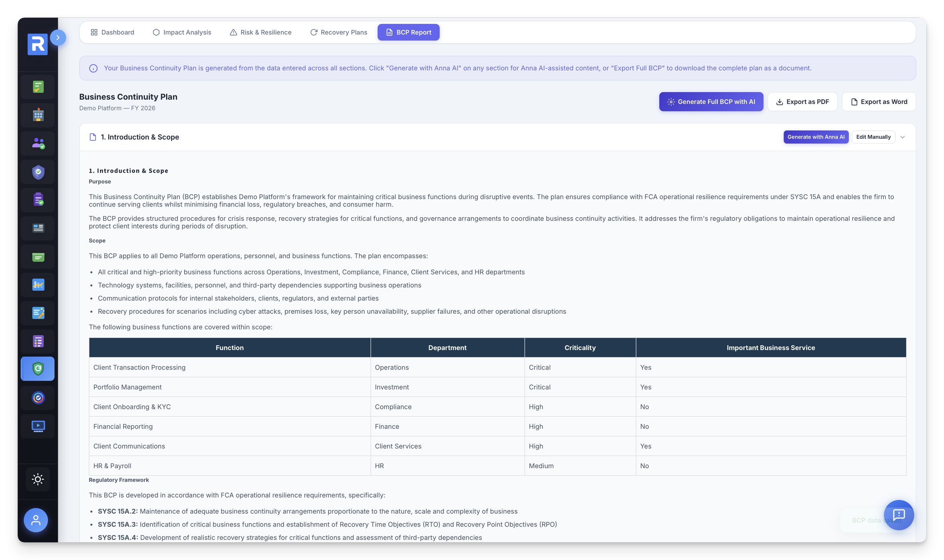944x560 pixels.
Task: Open the feedback chat bubble button
Action: tap(898, 515)
